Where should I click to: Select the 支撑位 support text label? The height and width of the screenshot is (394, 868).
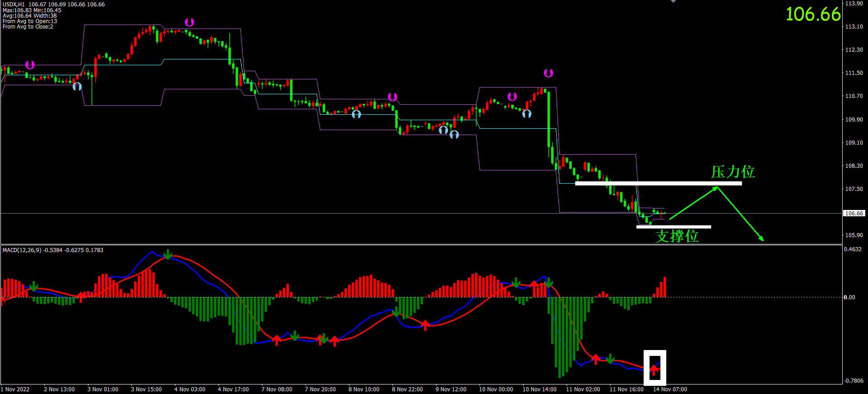tap(677, 236)
